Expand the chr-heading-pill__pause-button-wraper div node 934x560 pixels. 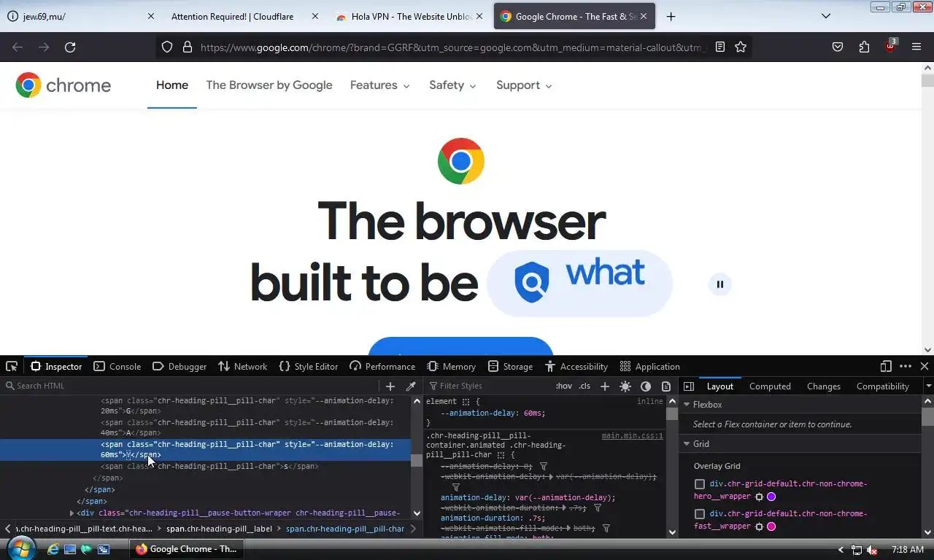(x=72, y=513)
